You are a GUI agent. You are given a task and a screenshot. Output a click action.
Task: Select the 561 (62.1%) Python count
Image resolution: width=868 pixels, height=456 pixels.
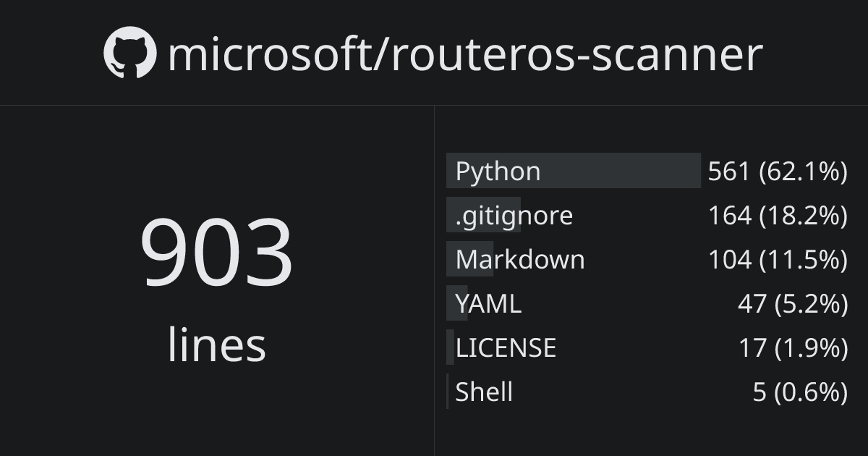778,172
